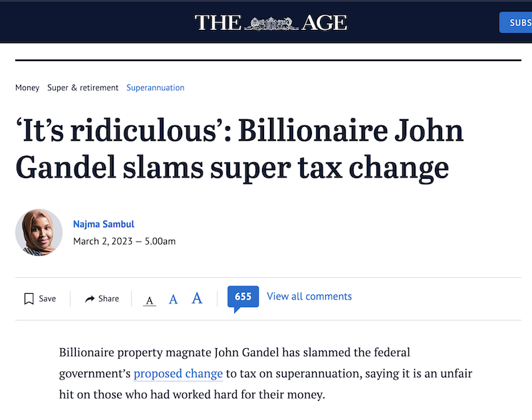This screenshot has height=420, width=532.
Task: Click the 'Save' text label
Action: point(47,299)
